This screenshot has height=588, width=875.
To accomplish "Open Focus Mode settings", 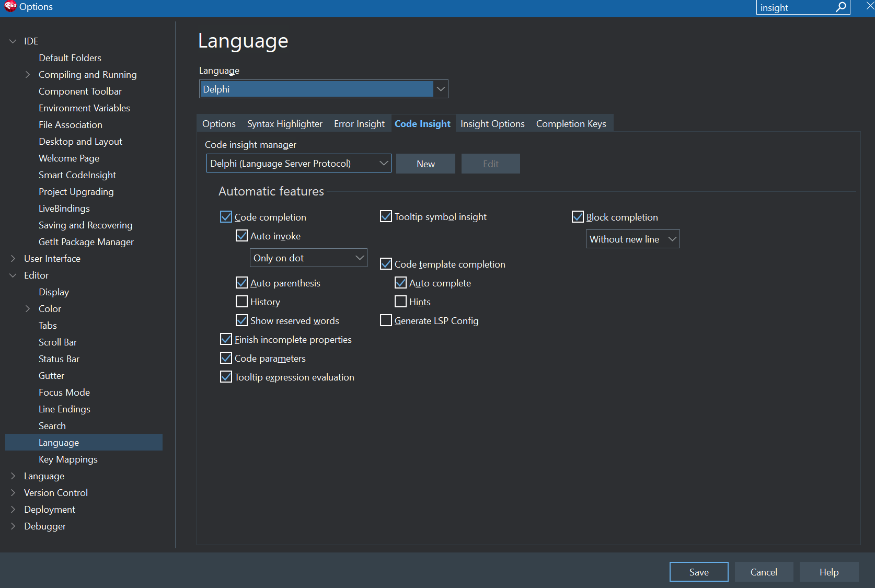I will (x=64, y=393).
